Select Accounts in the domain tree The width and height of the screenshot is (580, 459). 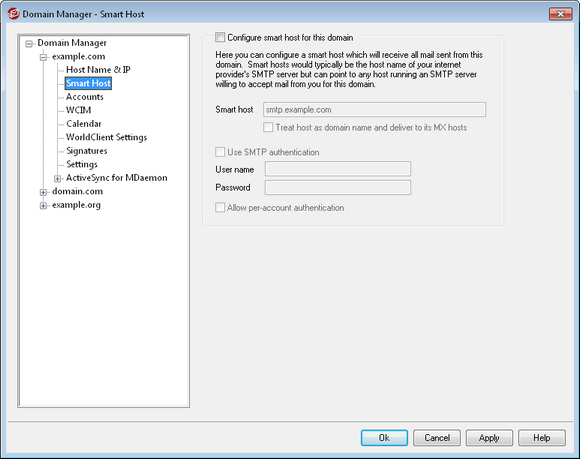tap(85, 97)
